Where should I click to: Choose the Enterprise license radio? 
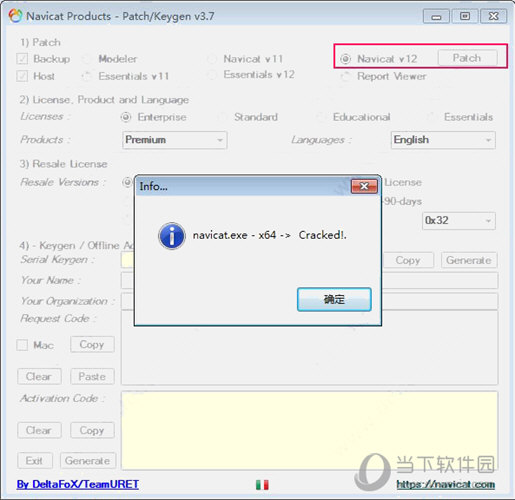tap(126, 117)
